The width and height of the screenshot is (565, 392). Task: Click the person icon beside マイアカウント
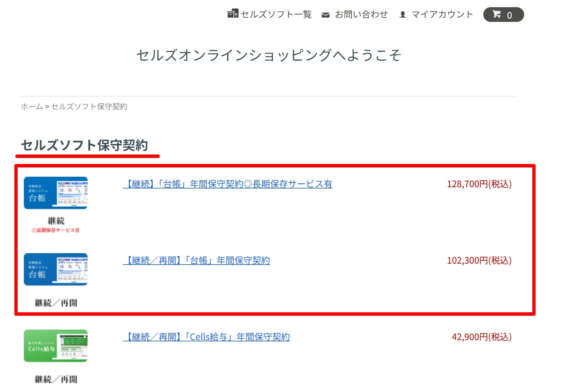point(403,15)
